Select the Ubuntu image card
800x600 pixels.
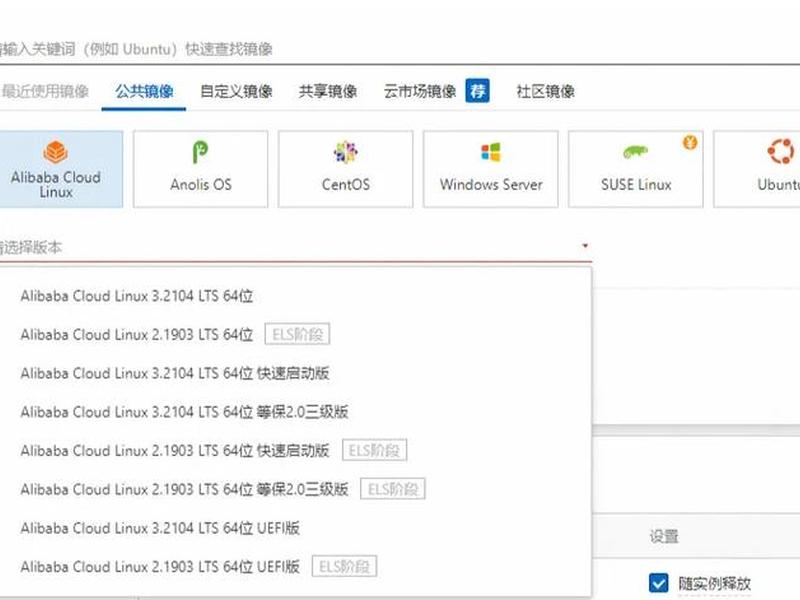pyautogui.click(x=757, y=169)
